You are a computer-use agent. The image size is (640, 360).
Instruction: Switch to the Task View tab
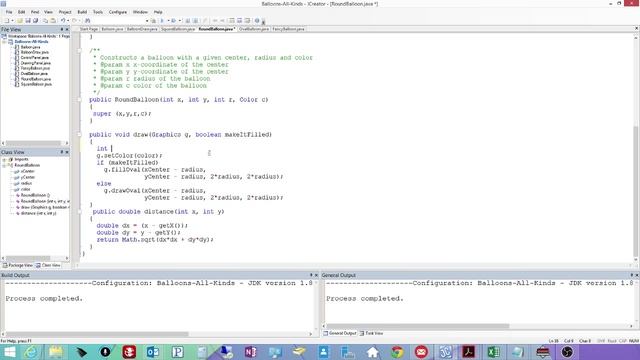pos(371,333)
